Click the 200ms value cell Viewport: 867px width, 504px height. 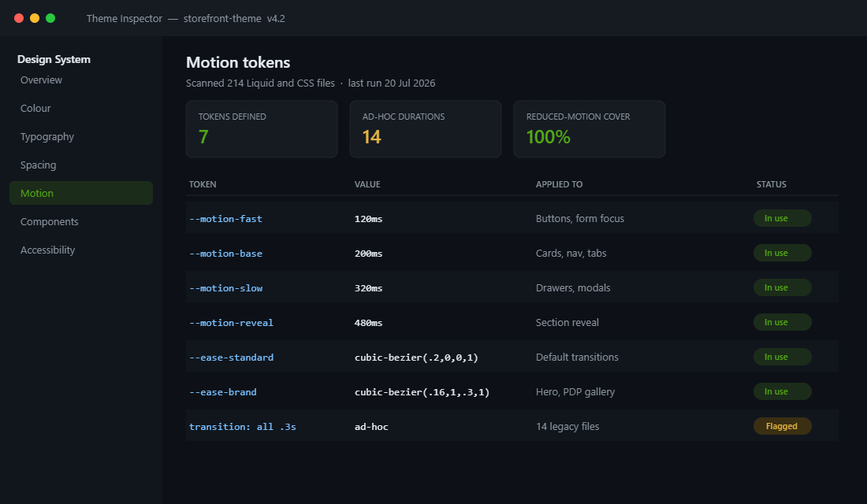click(x=368, y=254)
